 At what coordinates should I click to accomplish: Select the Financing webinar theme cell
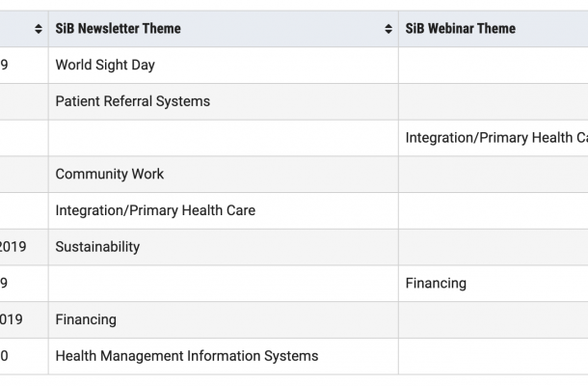(494, 283)
